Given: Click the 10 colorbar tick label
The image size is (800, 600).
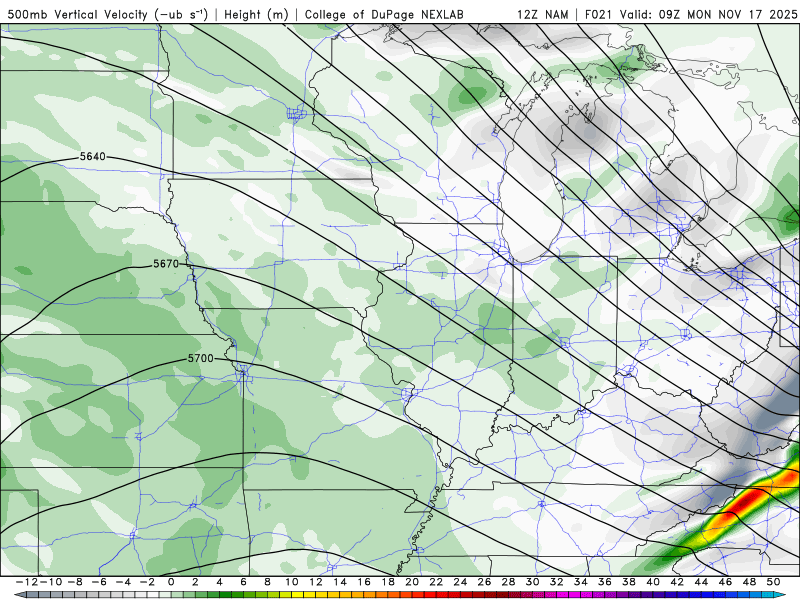Looking at the screenshot, I should (x=291, y=582).
